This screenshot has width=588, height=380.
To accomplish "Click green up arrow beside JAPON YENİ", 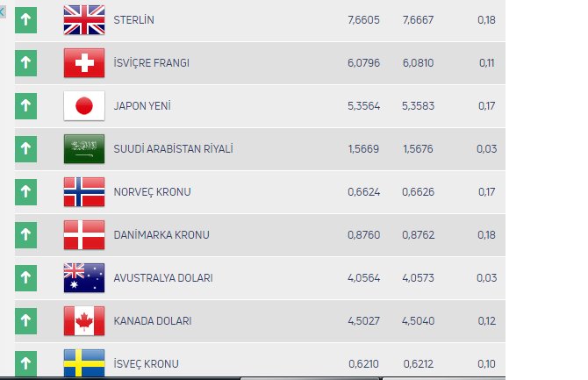I will point(25,105).
